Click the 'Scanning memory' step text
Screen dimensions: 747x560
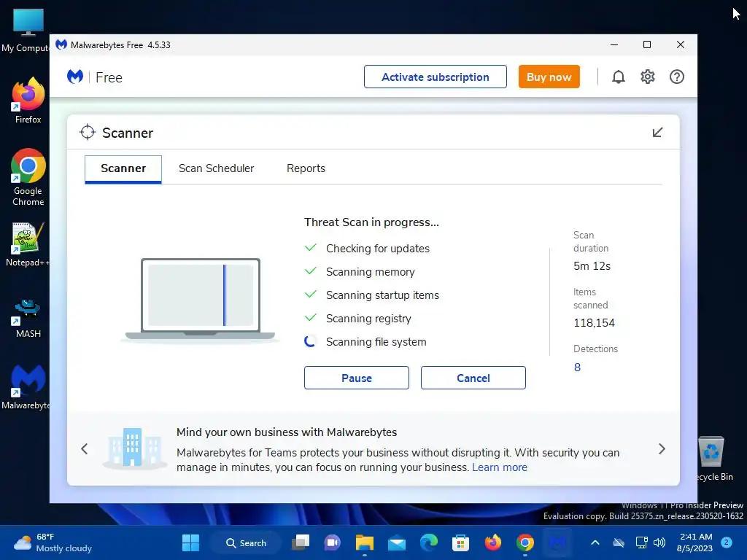(x=370, y=272)
